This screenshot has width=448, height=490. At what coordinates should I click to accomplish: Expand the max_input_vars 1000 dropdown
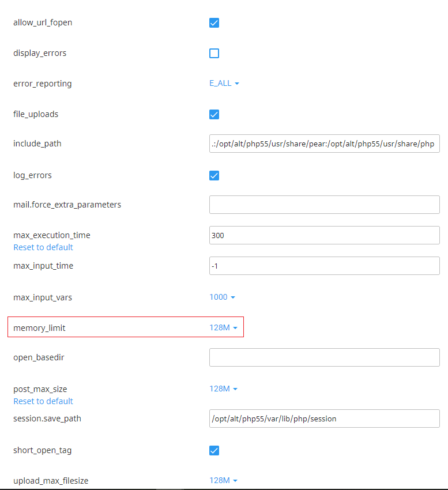223,297
